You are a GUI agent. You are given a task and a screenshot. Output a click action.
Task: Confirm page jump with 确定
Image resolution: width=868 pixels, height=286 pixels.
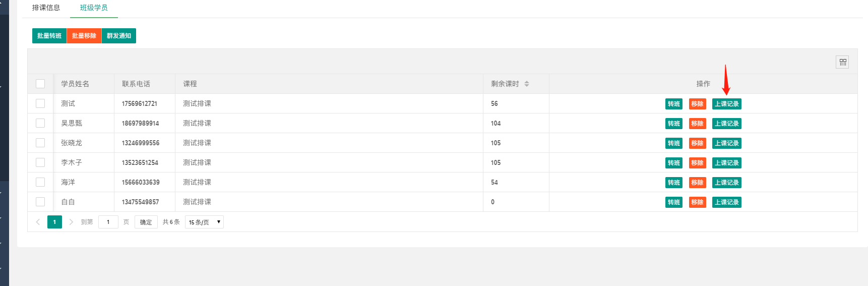click(146, 222)
